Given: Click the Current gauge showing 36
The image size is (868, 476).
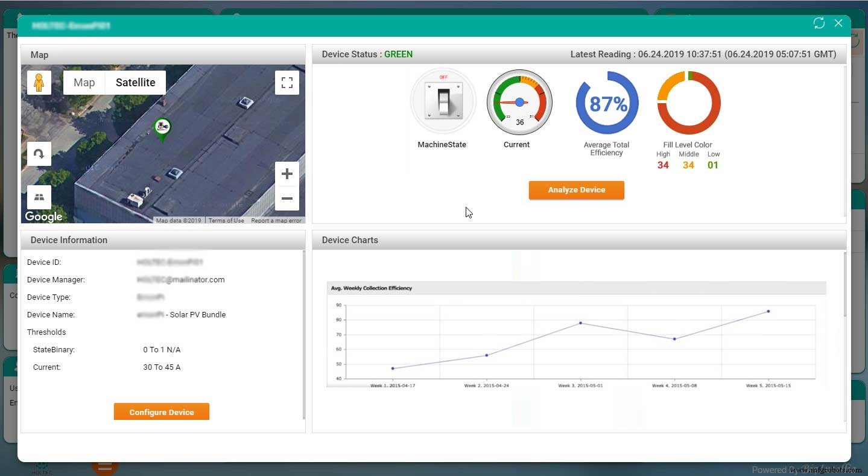Looking at the screenshot, I should (519, 103).
